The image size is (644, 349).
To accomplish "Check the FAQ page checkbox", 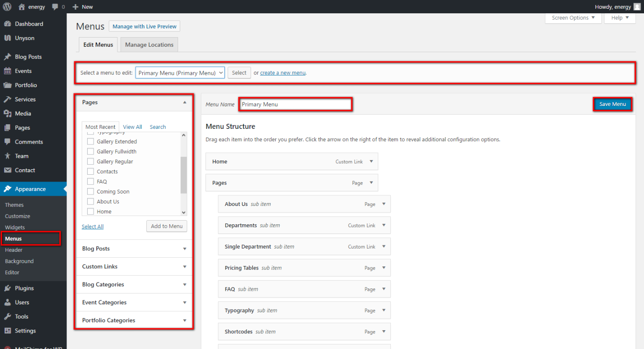I will tap(90, 182).
